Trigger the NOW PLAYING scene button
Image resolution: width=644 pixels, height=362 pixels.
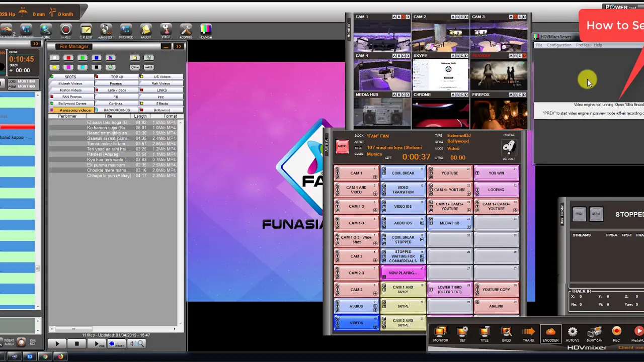[403, 273]
